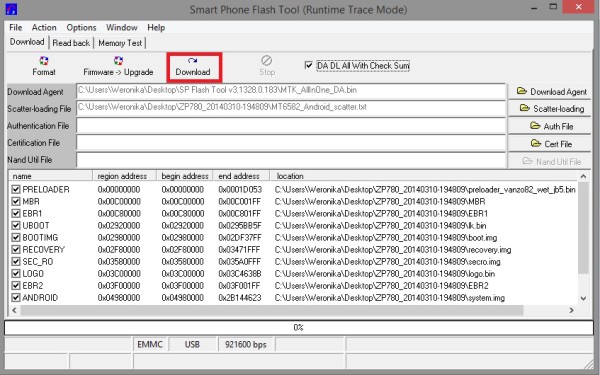Click the horizontal scroll right arrow
Image resolution: width=600 pixels, height=375 pixels.
click(571, 310)
